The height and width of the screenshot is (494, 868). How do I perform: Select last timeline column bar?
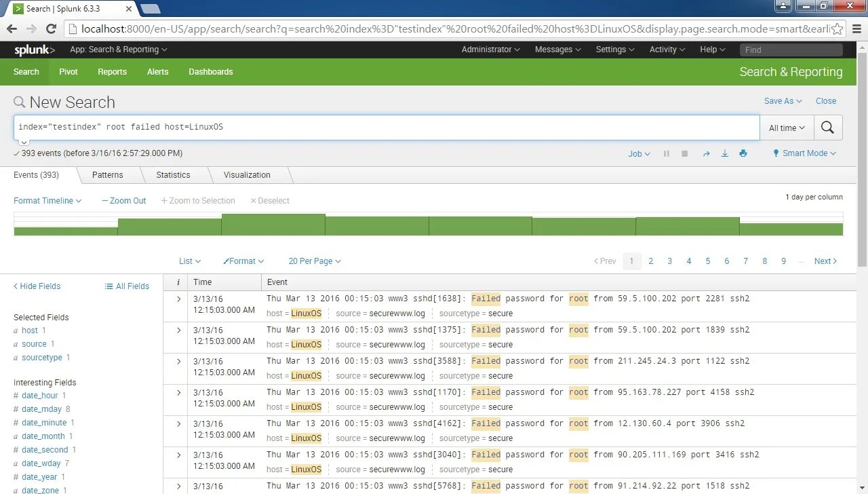791,229
